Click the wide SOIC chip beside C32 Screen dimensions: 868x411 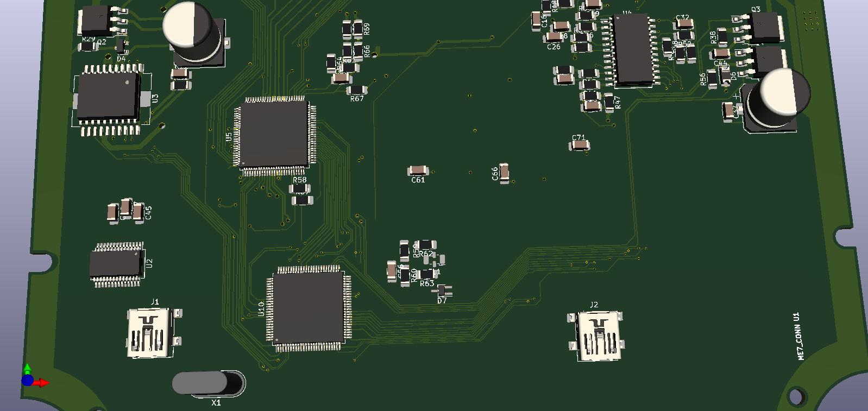tap(633, 49)
